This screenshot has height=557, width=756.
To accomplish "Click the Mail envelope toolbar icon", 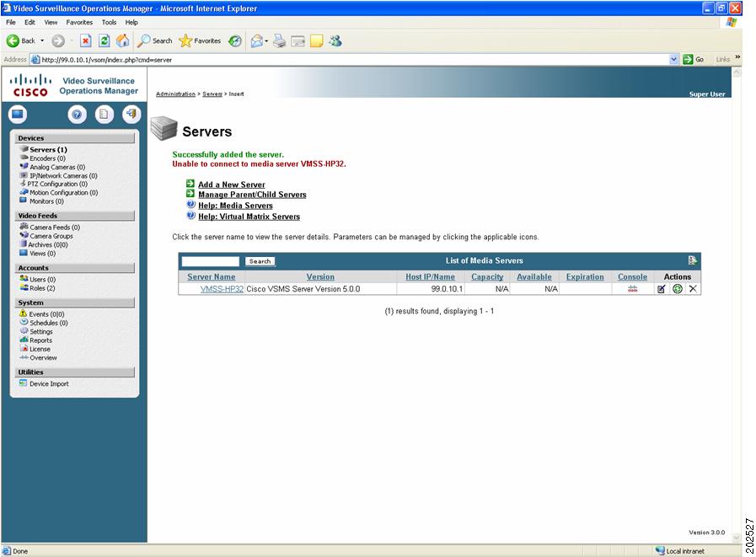I will pos(257,41).
